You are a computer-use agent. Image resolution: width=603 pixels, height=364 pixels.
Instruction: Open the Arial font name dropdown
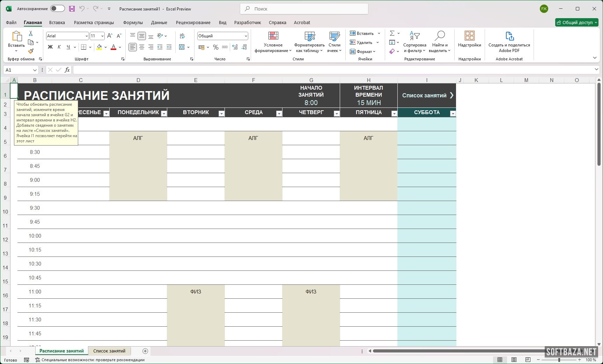(x=87, y=36)
